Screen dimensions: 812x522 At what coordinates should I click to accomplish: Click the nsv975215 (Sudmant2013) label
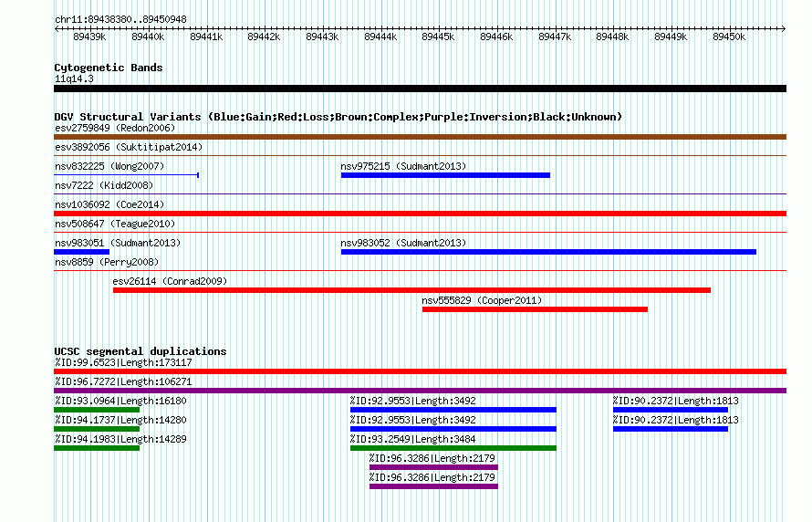tap(403, 166)
